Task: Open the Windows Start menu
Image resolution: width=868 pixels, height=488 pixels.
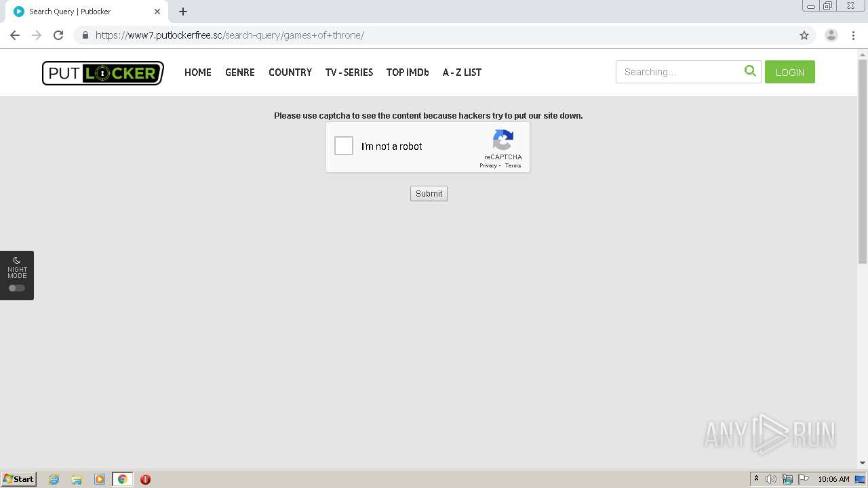Action: pos(19,479)
